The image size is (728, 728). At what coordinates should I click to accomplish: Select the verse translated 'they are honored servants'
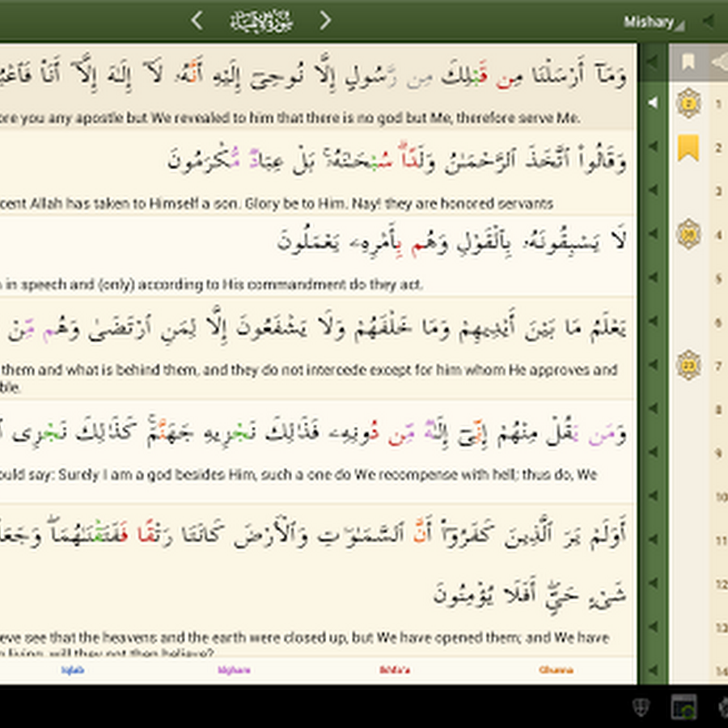[x=318, y=172]
